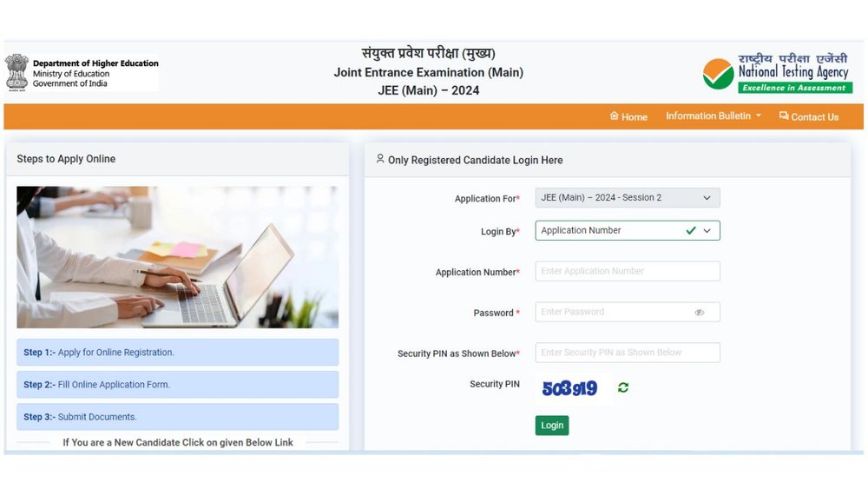Open Contact Us menu item
Image resolution: width=868 pixels, height=489 pixels.
coord(809,117)
